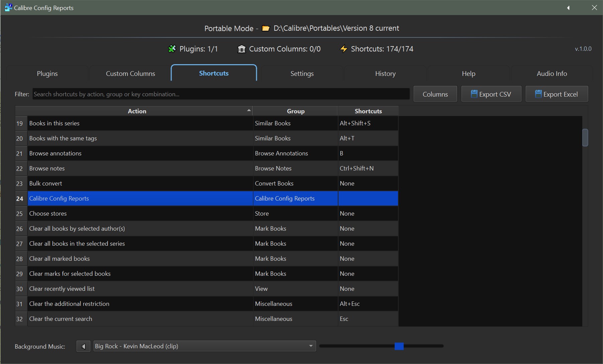Open the Columns chooser button
The height and width of the screenshot is (364, 603).
point(435,94)
